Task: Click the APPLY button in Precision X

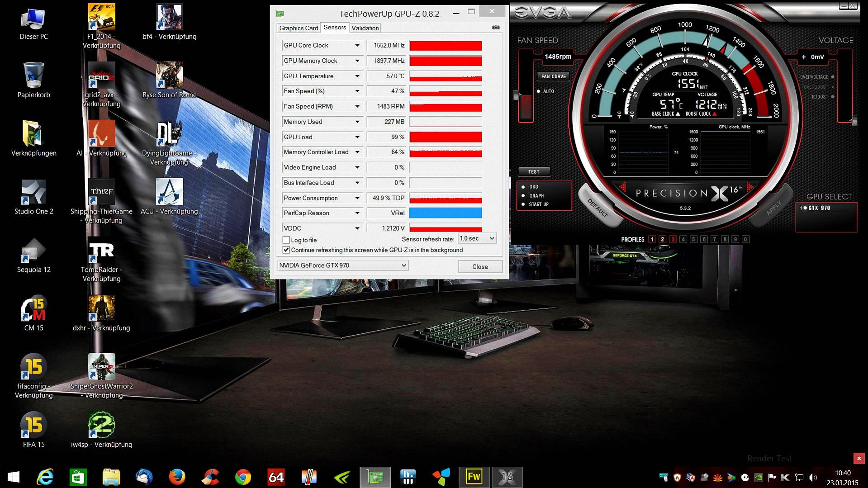Action: (773, 207)
